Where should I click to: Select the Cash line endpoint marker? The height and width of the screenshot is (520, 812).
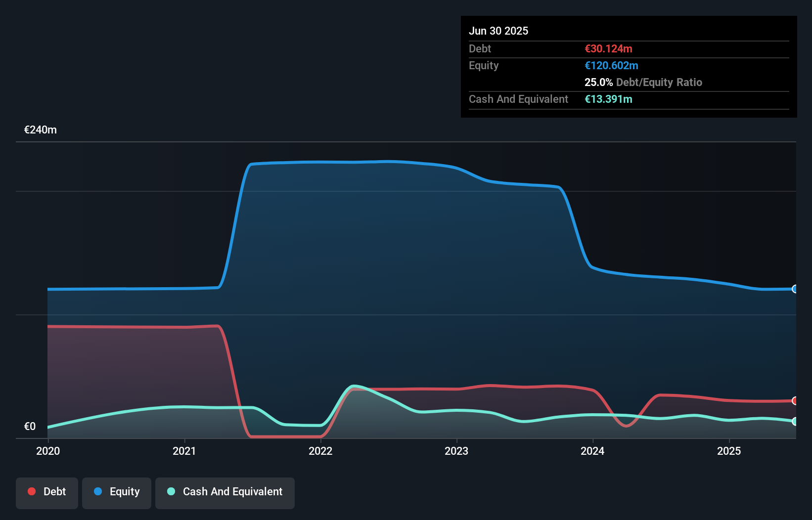(x=794, y=422)
